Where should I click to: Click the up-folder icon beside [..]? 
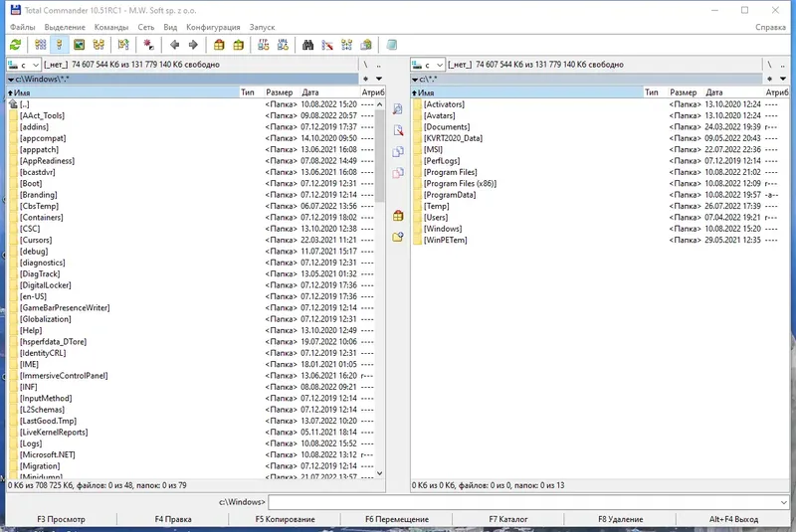click(13, 104)
